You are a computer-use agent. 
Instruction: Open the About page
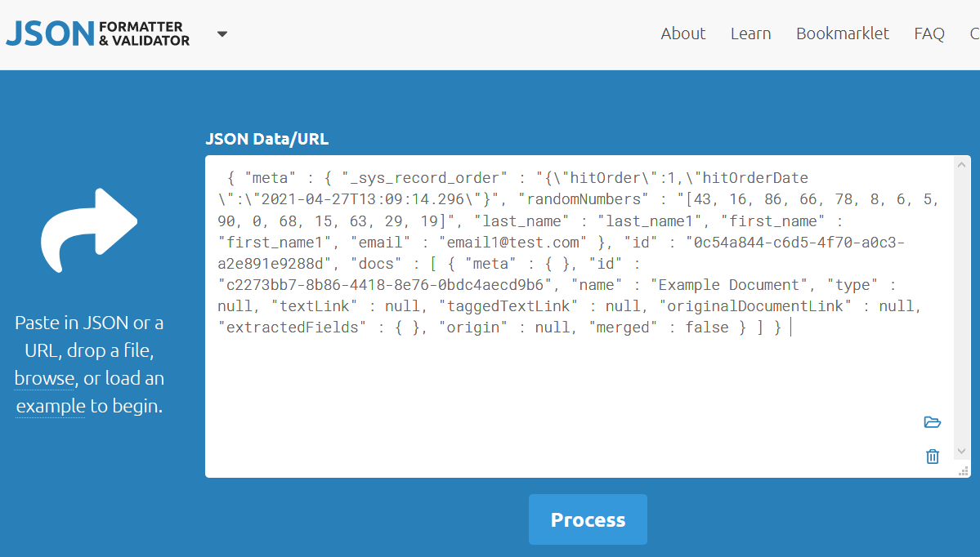[x=682, y=33]
